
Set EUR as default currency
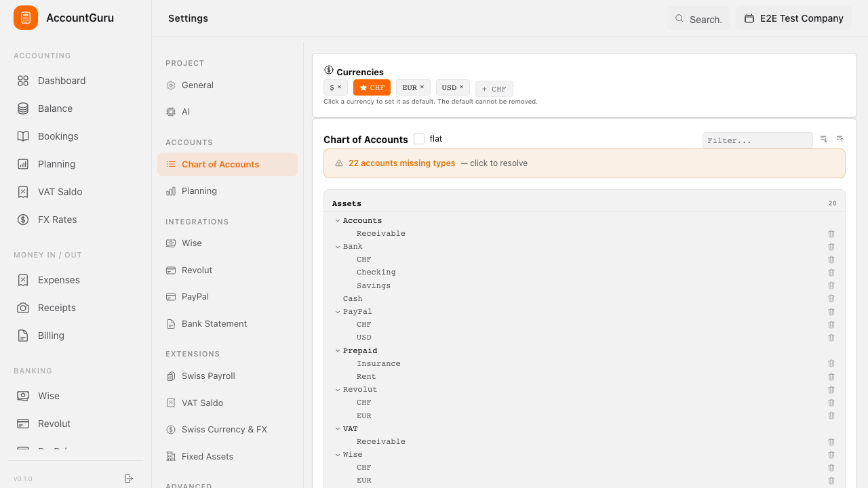click(410, 87)
